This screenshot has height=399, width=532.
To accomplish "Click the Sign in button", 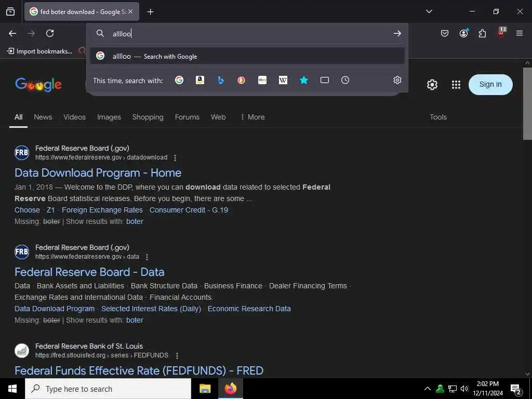I will [x=490, y=85].
